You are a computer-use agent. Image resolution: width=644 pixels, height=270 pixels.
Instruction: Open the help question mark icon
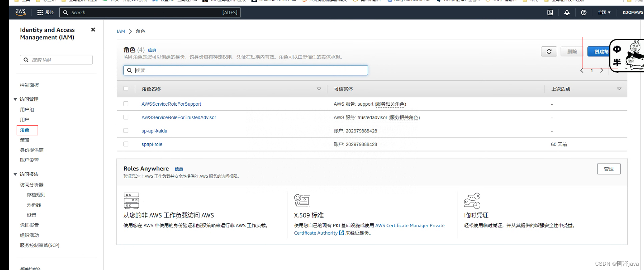pos(584,12)
